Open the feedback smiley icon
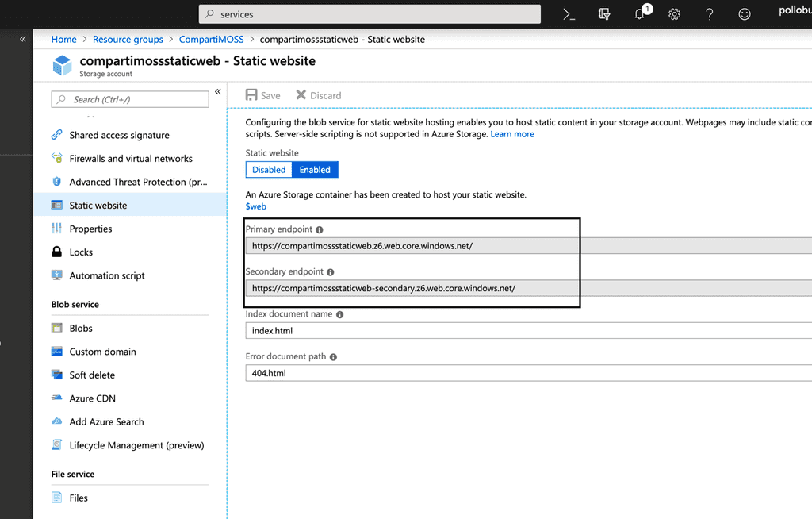The height and width of the screenshot is (519, 812). click(x=745, y=14)
